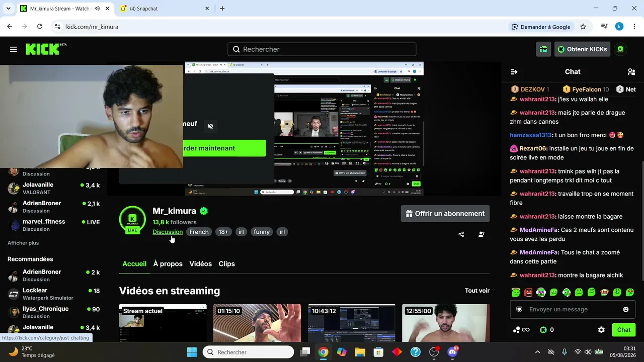Open the Windows Start menu
Viewport: 644px width, 362px height.
coord(192,352)
